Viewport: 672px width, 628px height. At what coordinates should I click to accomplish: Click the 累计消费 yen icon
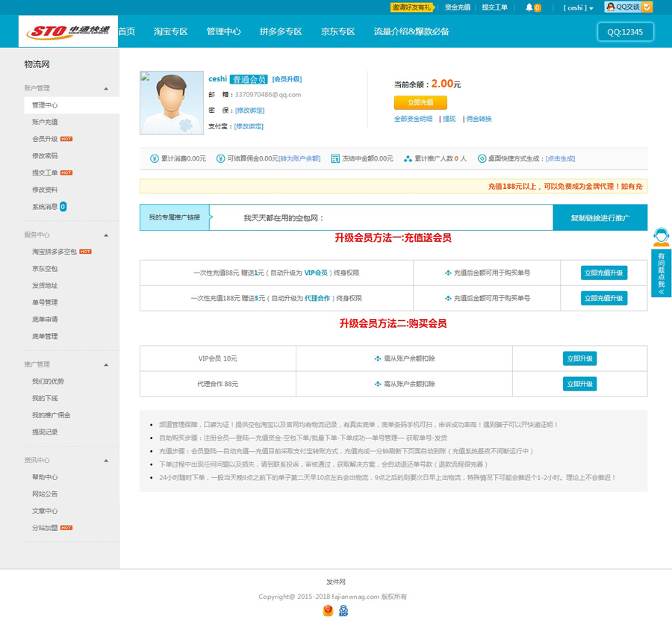click(155, 158)
